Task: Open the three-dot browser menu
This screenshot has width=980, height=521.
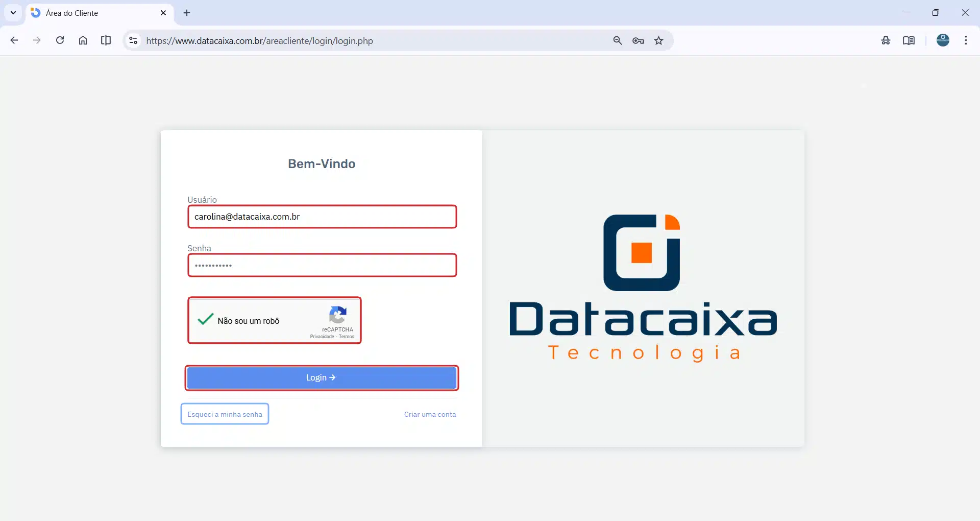Action: pyautogui.click(x=966, y=40)
